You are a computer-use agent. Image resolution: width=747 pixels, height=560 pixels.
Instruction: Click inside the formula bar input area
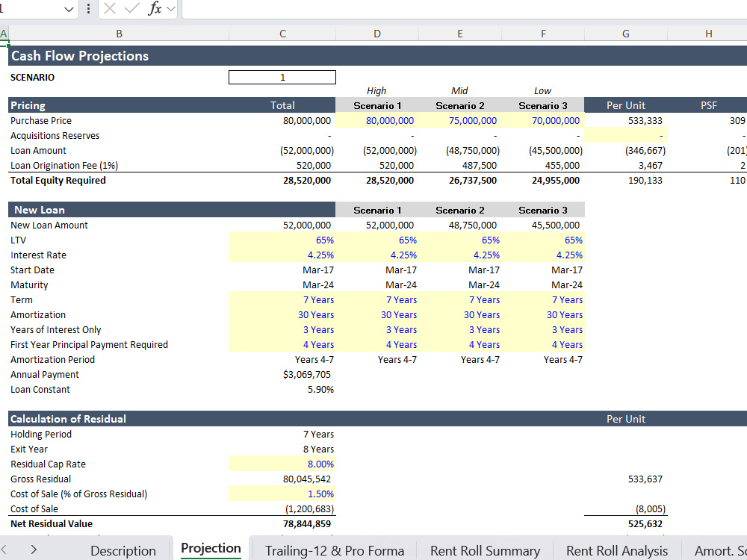point(465,9)
